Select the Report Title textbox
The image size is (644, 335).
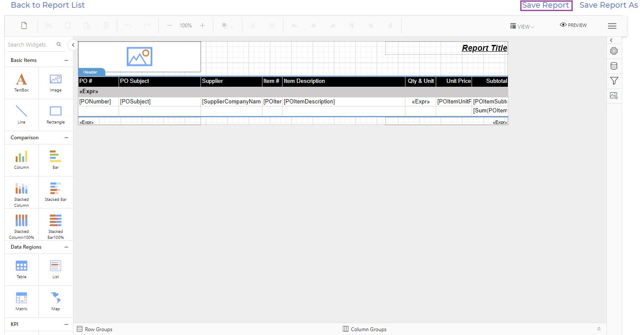click(446, 48)
